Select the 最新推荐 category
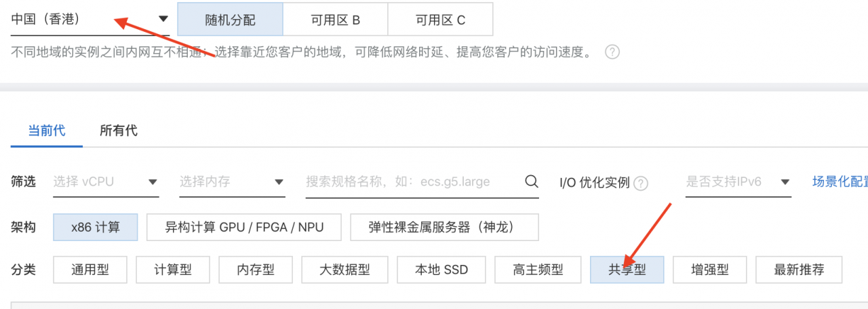Image resolution: width=868 pixels, height=309 pixels. click(x=799, y=270)
